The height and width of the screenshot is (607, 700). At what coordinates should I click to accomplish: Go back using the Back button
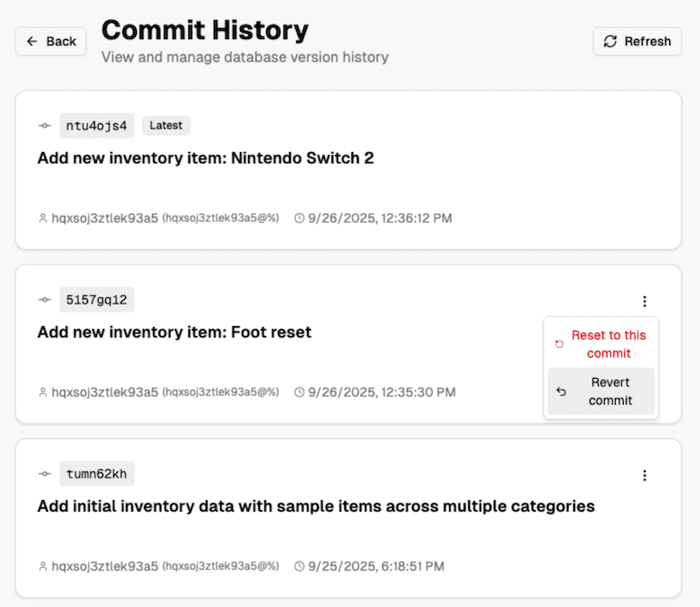pyautogui.click(x=51, y=42)
